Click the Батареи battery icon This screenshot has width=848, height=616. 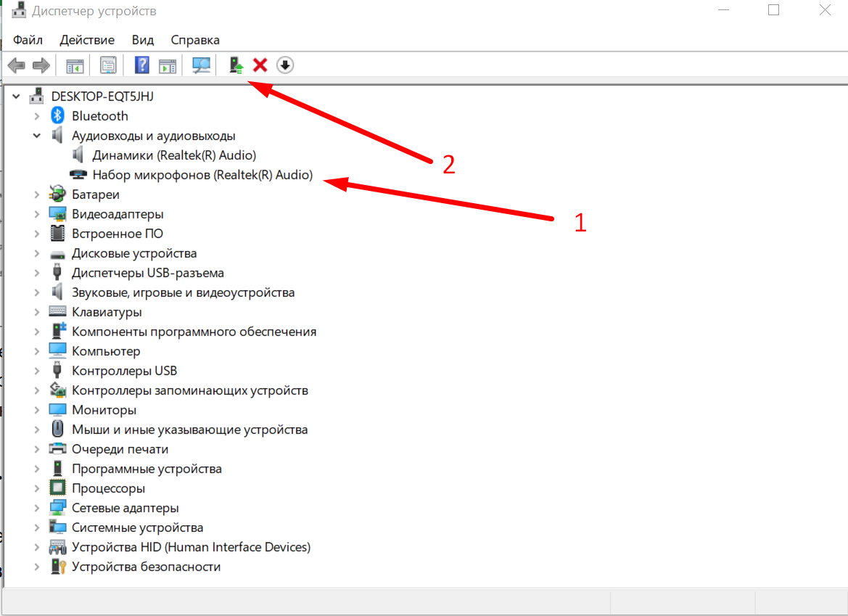57,194
